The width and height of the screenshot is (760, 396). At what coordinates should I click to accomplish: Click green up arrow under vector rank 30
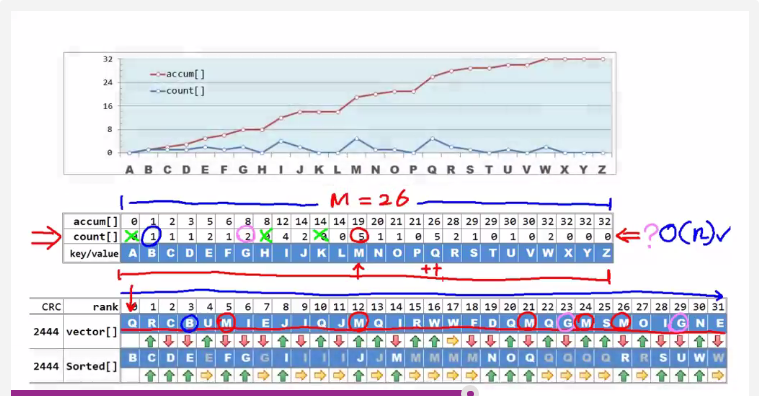tap(698, 341)
